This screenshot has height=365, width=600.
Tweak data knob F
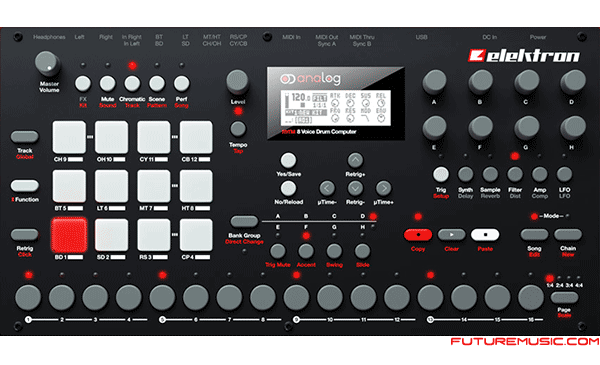tap(480, 127)
